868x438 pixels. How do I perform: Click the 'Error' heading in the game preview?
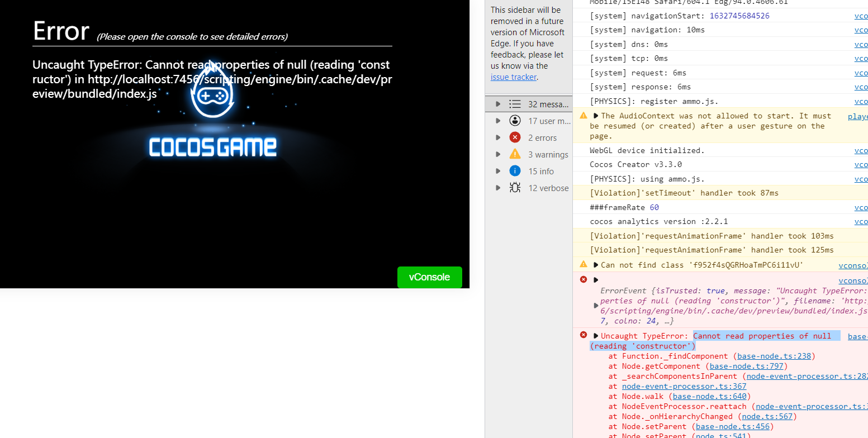(61, 31)
